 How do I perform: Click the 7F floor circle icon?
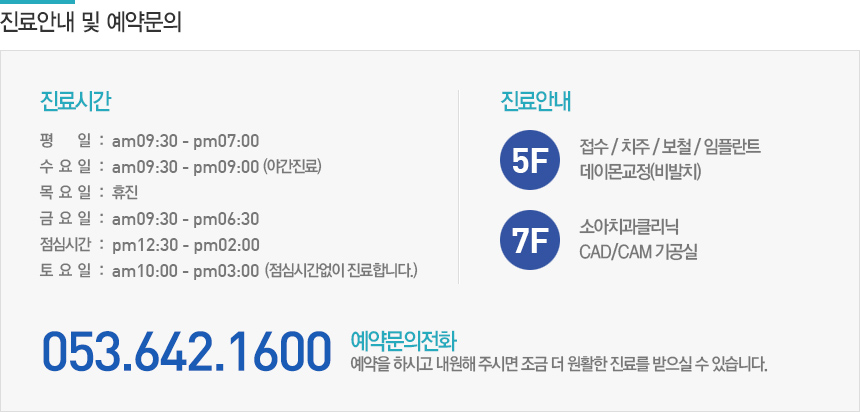(x=530, y=240)
